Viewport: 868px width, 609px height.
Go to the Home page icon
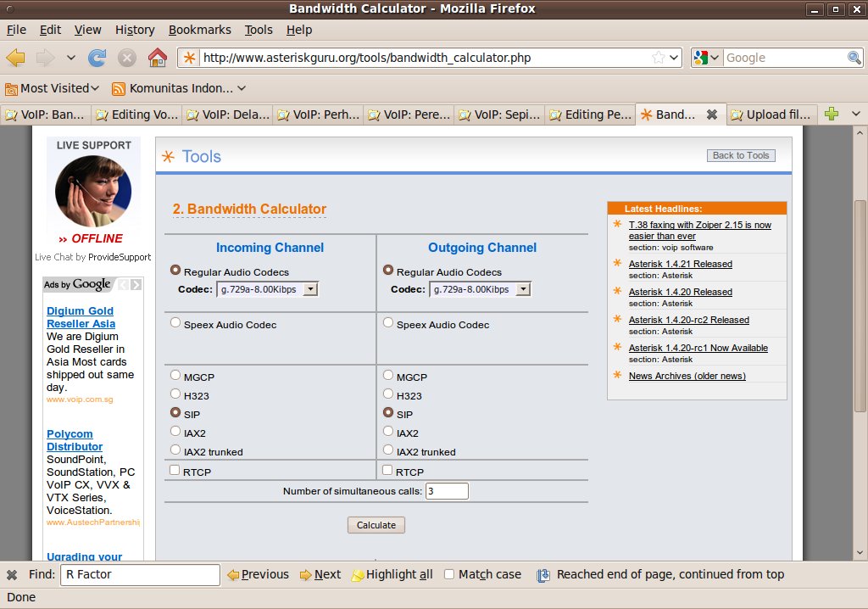tap(157, 58)
